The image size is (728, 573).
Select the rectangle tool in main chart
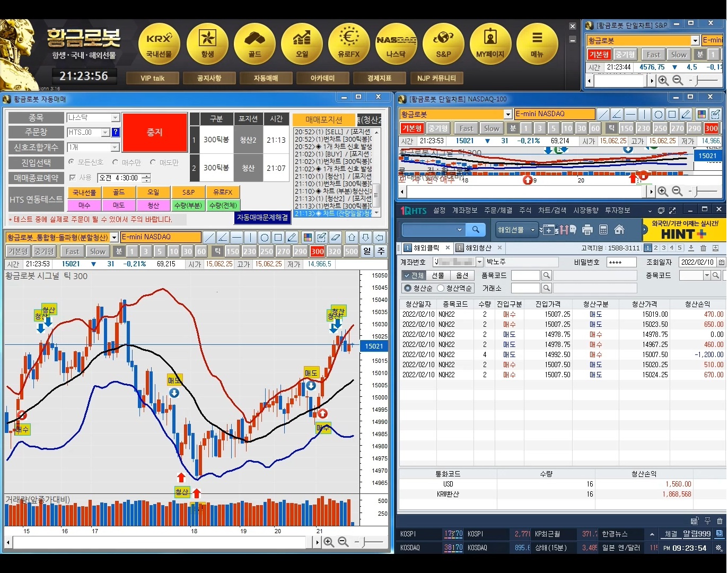click(278, 237)
